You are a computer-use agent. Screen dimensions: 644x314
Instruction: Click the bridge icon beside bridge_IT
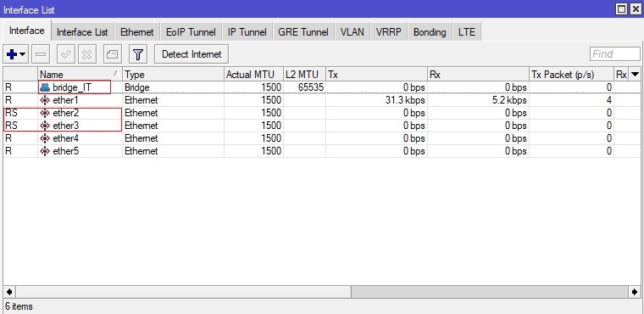45,87
